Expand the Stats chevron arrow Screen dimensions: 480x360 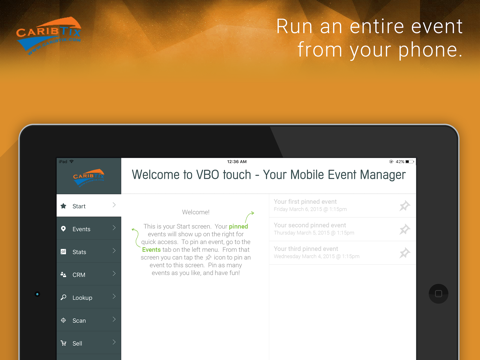click(x=114, y=251)
